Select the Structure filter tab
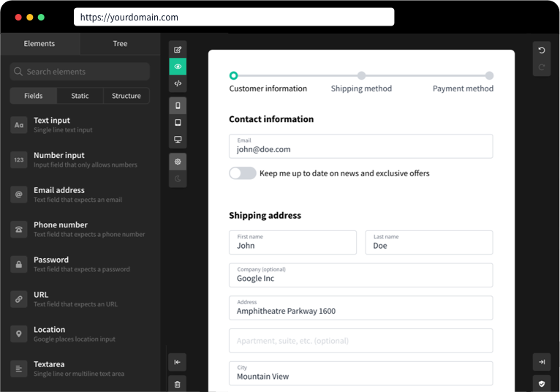 coord(126,96)
